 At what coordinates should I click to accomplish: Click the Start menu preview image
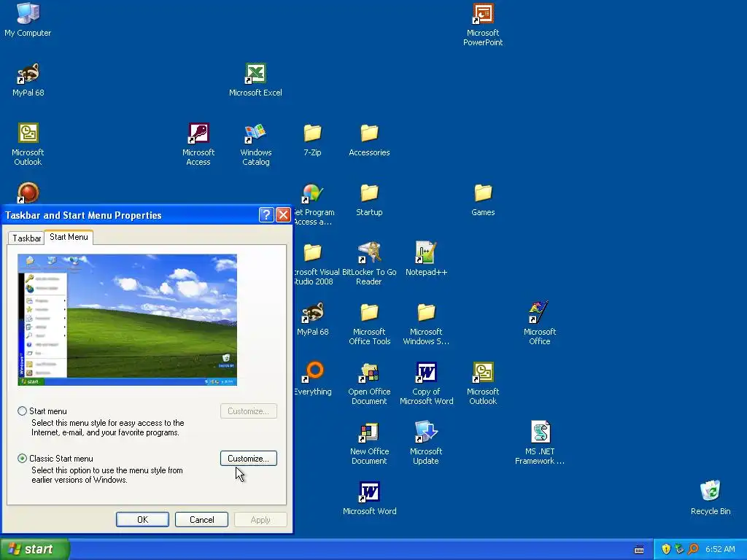127,319
